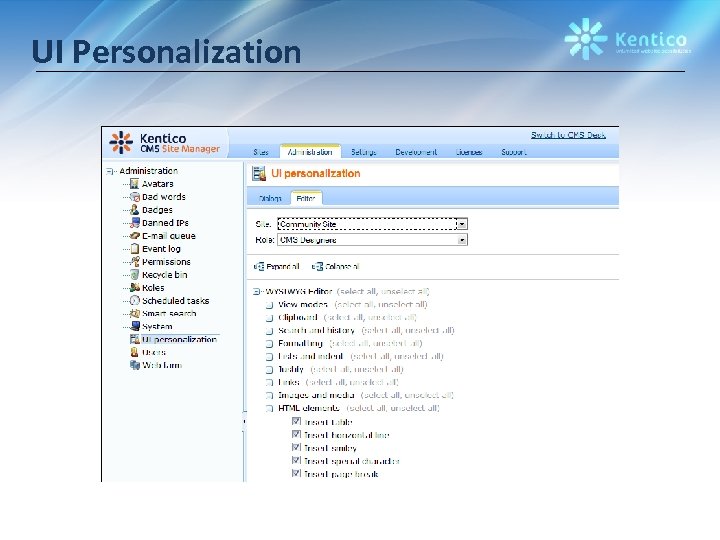720x540 pixels.
Task: Click the Collapse all button
Action: [x=336, y=266]
